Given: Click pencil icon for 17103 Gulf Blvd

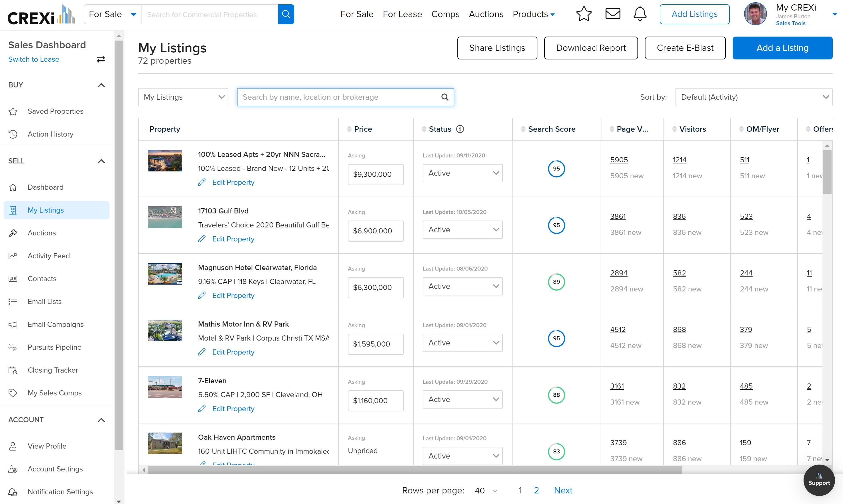Looking at the screenshot, I should (202, 239).
